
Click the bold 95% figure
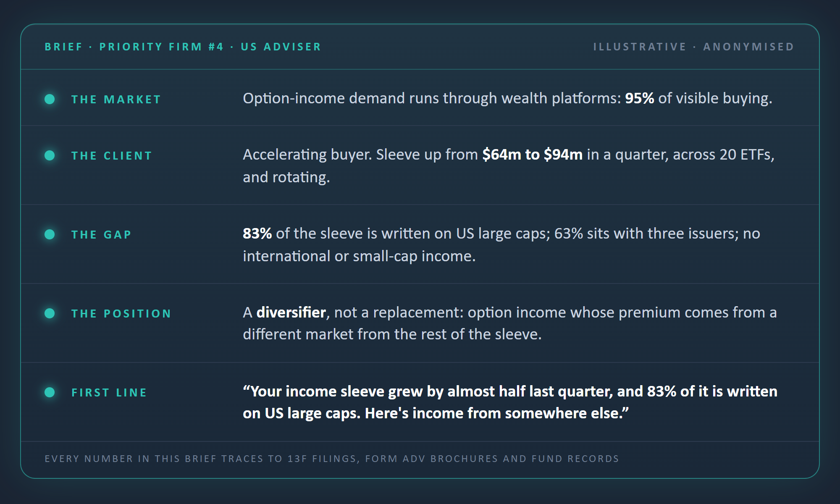click(x=639, y=98)
